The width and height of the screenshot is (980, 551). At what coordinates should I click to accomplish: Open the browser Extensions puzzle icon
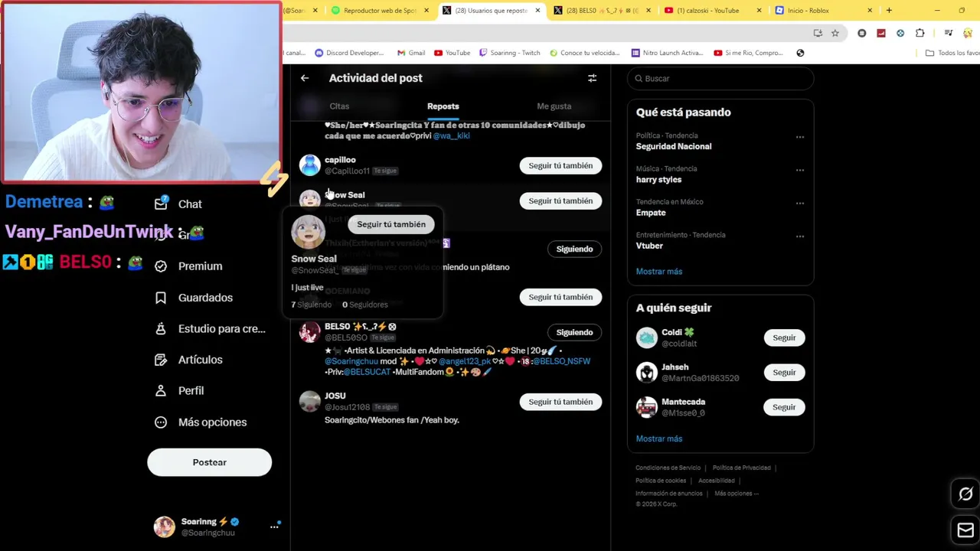pos(920,33)
